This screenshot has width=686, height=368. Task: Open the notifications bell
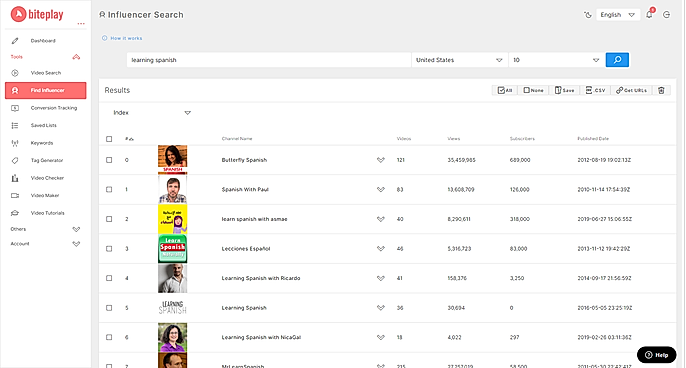tap(649, 14)
